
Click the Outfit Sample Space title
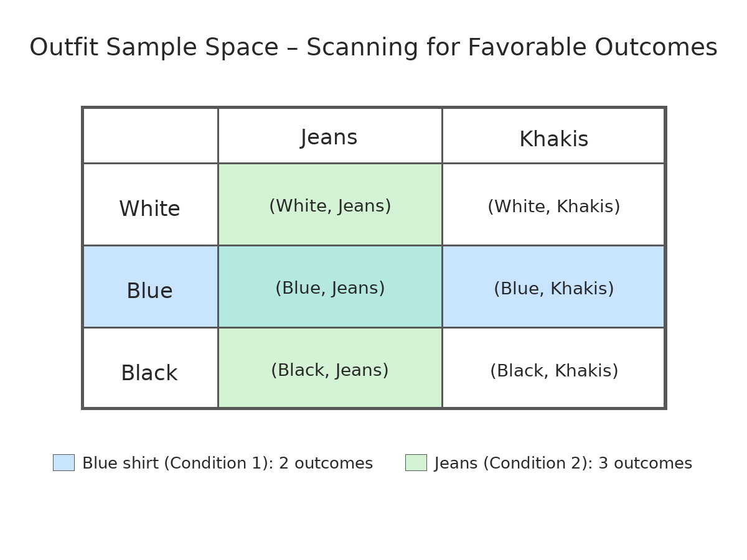coord(374,48)
